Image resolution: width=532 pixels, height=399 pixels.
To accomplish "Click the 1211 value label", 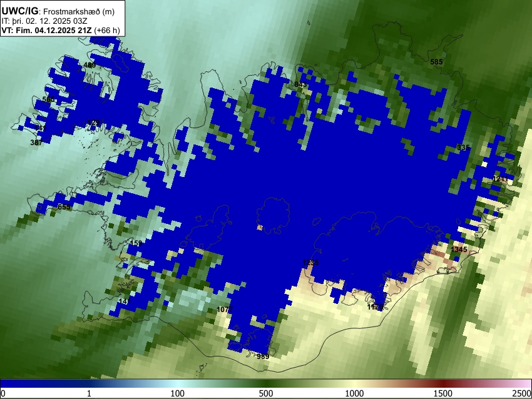I will click(501, 179).
